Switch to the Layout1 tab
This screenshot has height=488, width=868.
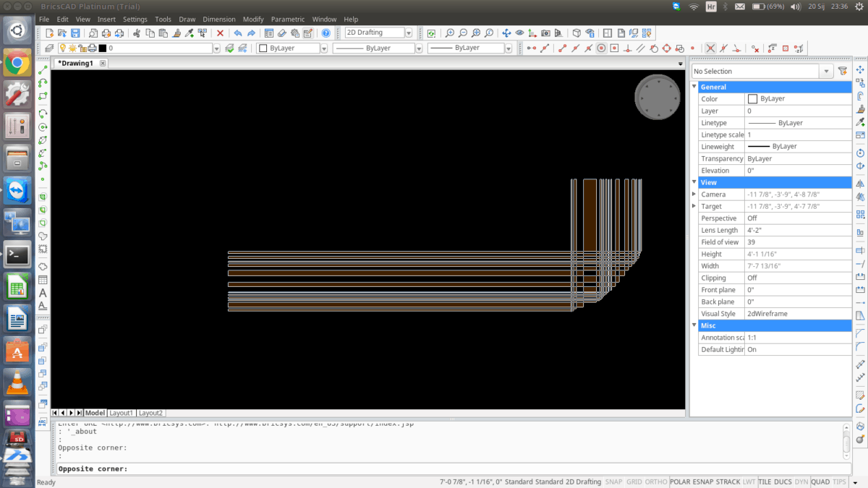121,413
